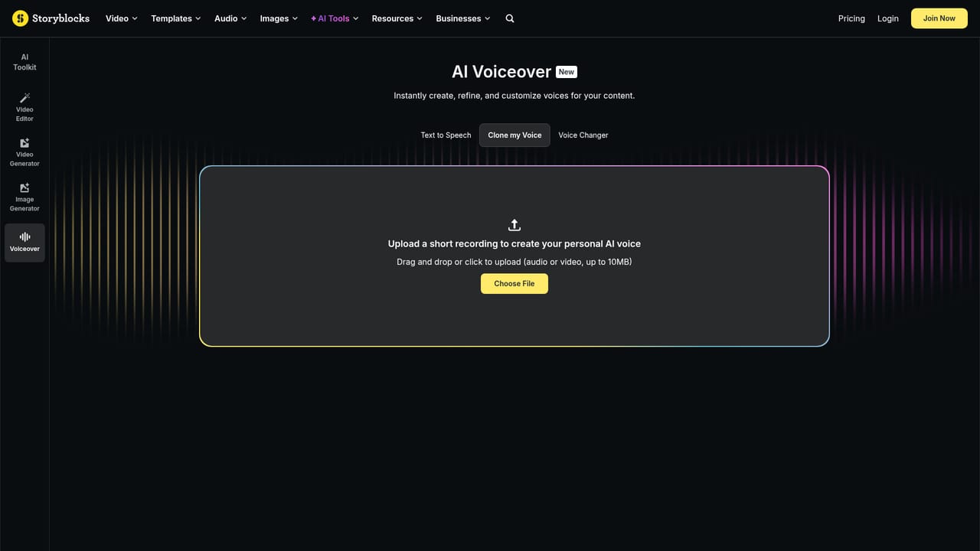The image size is (980, 551).
Task: Expand the AI Tools dropdown menu
Action: [x=335, y=18]
